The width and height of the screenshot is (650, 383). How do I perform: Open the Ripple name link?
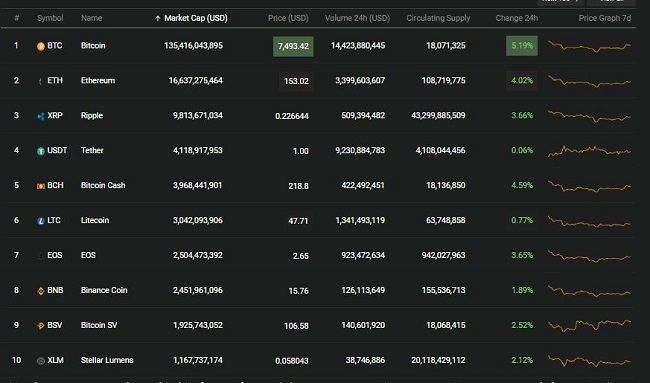[x=92, y=116]
